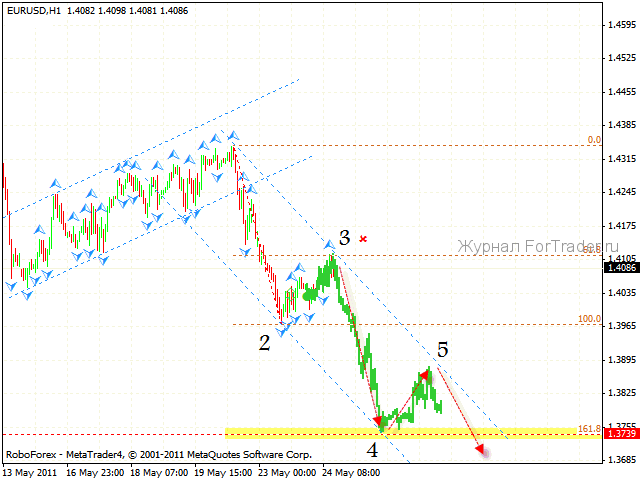Select the wave label 5

coord(442,351)
